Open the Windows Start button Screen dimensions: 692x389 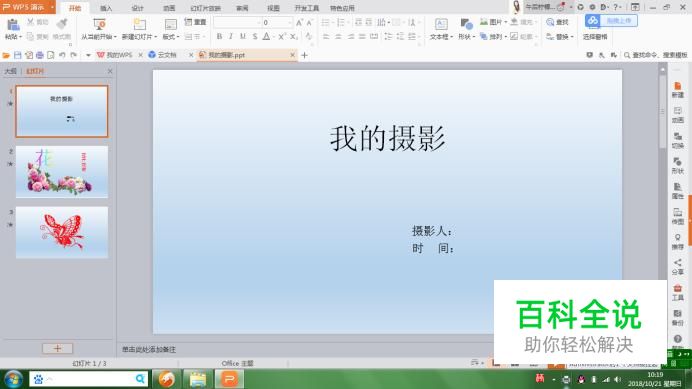tap(13, 379)
